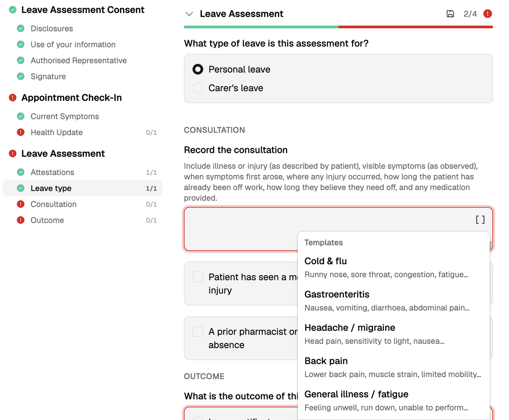Click green check next to Use of your information
Viewport: 509px width, 420px height.
pos(21,45)
